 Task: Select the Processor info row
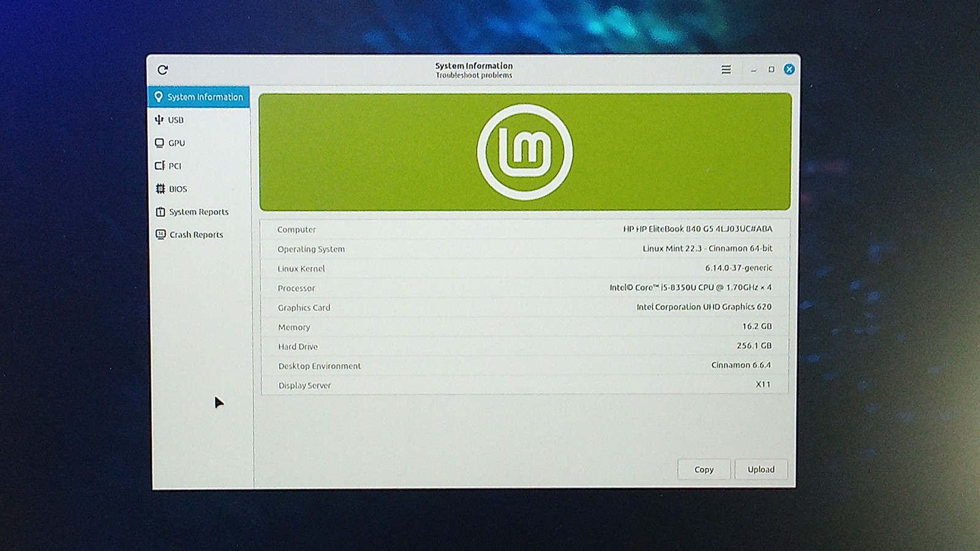(525, 288)
